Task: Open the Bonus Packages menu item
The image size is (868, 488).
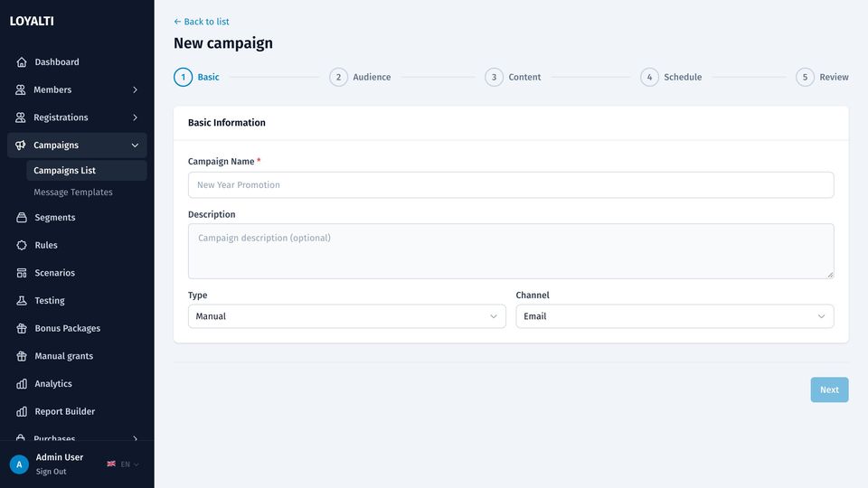Action: click(x=77, y=328)
